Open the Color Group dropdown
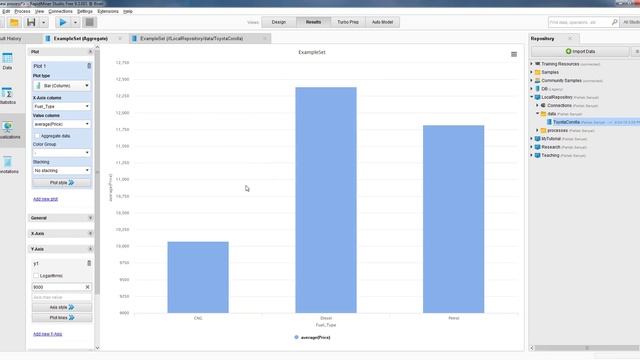Screen dimensions: 640x360 pyautogui.click(x=62, y=153)
